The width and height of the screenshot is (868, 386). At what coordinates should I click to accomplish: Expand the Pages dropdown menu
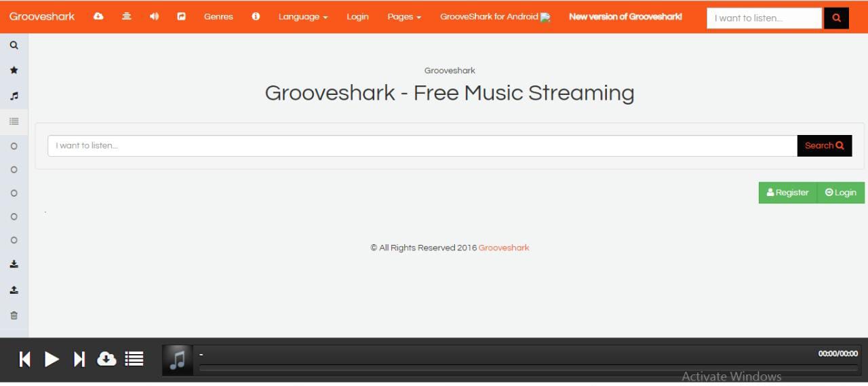pyautogui.click(x=404, y=16)
